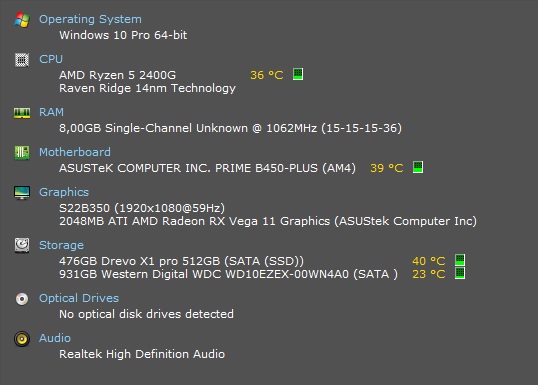Click the green CPU temperature indicator
Screen dimensions: 538x385
pos(298,74)
